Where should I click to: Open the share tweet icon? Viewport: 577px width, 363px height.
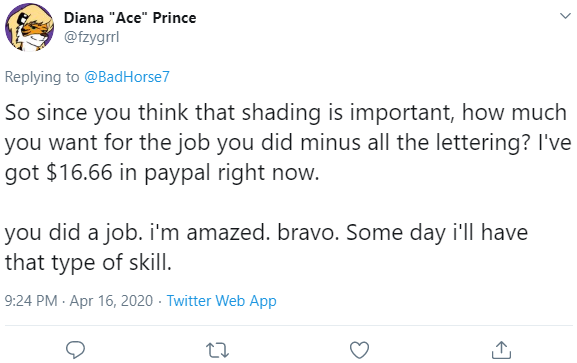coord(501,350)
